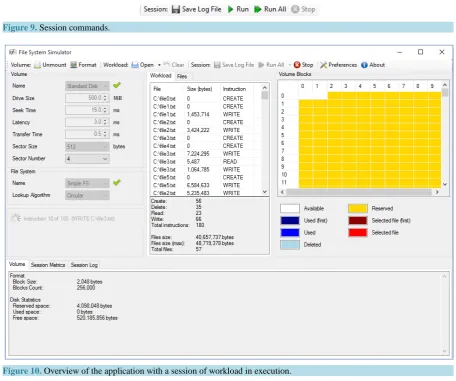
Task: Select the row with size 1,453,714
Action: (206, 114)
